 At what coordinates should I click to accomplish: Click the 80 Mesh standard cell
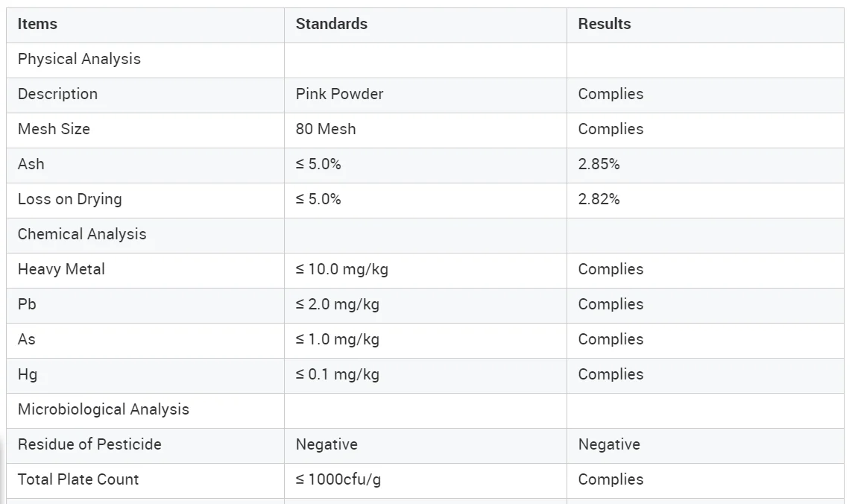pyautogui.click(x=326, y=129)
